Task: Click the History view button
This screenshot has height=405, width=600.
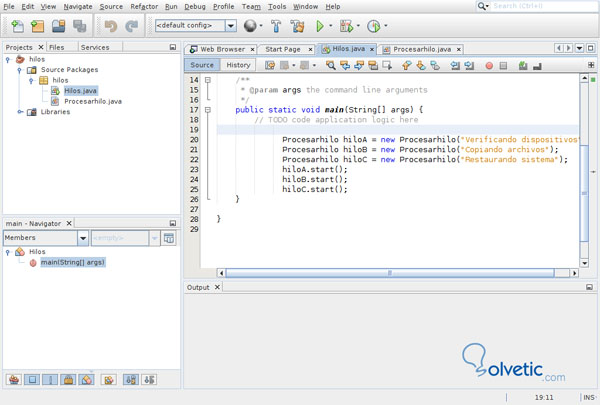Action: click(238, 65)
